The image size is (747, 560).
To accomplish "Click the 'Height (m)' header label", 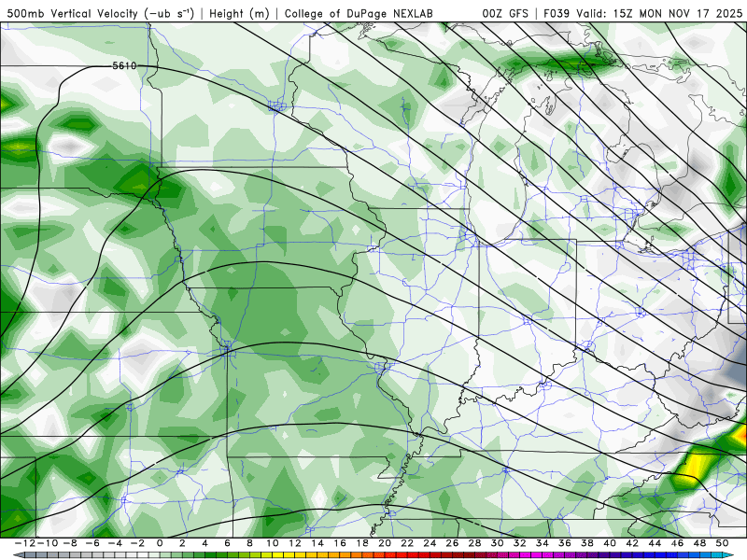I will click(239, 13).
